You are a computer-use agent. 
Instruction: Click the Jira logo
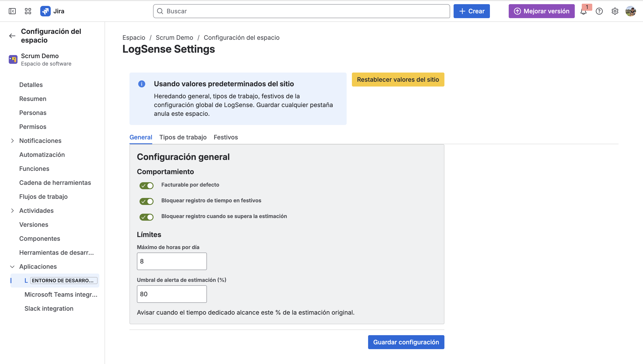click(52, 11)
